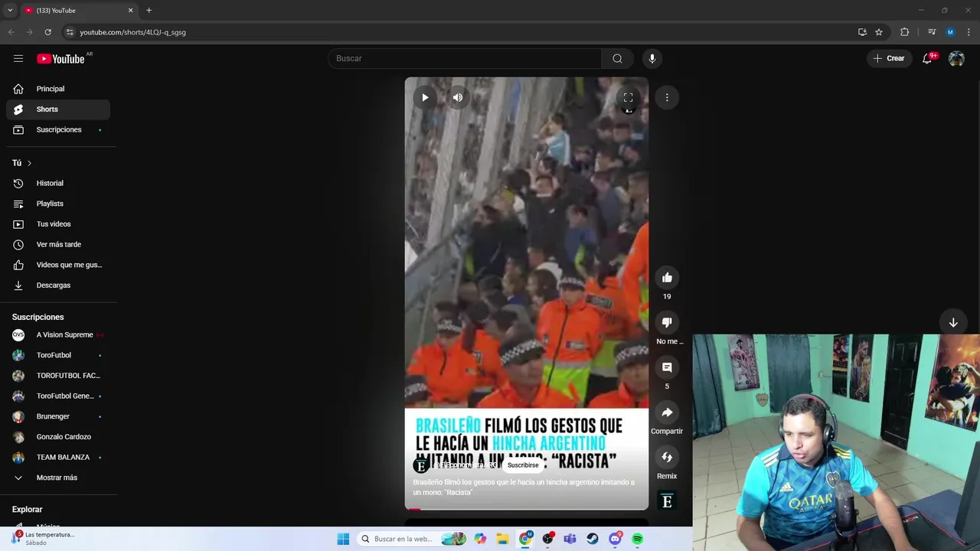The image size is (980, 551).
Task: Dislike the Short with the thumbs-down
Action: click(667, 322)
